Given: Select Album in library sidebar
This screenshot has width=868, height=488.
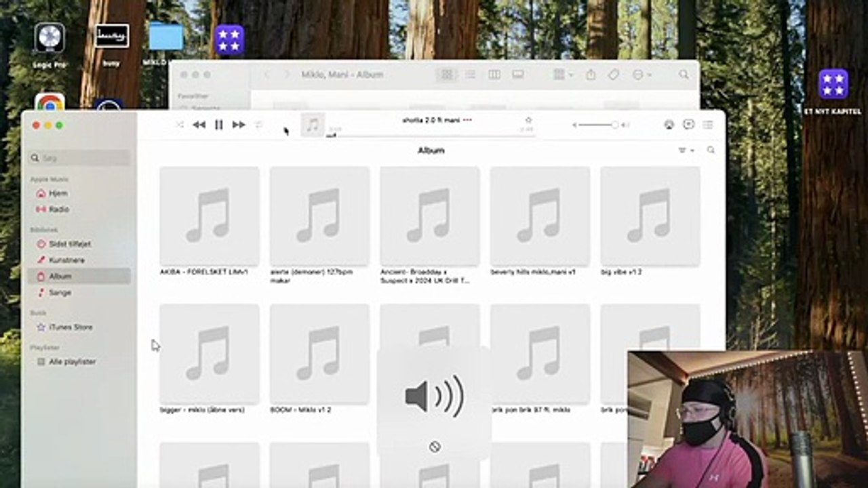Looking at the screenshot, I should point(79,277).
